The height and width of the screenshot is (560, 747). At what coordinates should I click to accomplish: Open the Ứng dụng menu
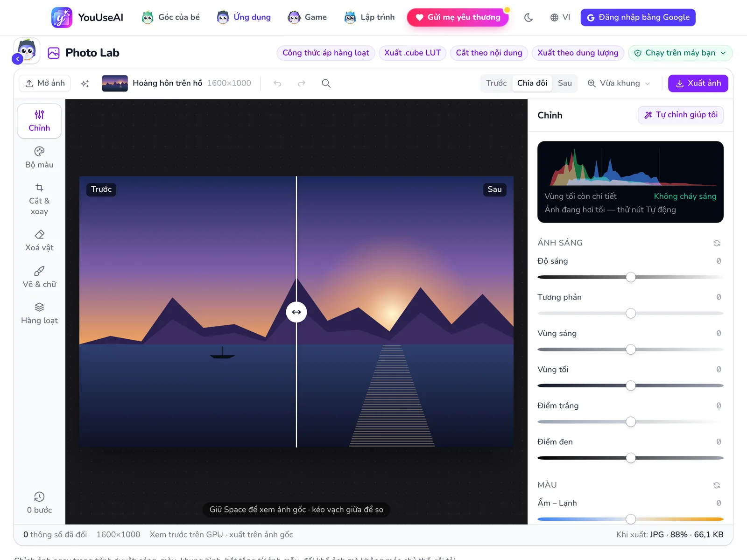pyautogui.click(x=244, y=17)
